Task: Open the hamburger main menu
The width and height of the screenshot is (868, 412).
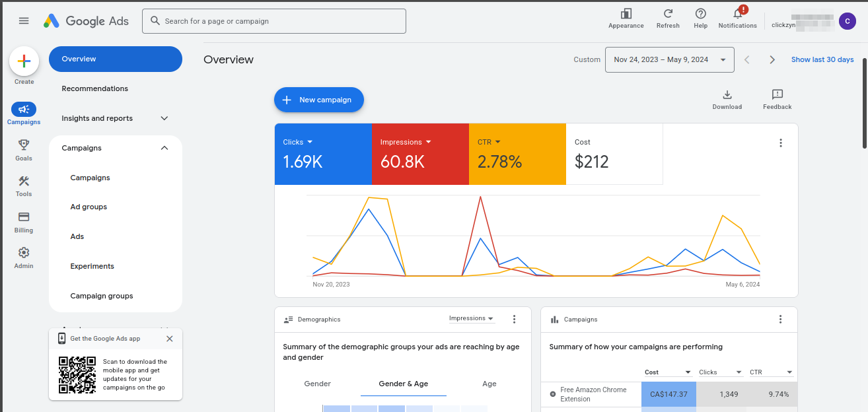Action: [x=24, y=20]
